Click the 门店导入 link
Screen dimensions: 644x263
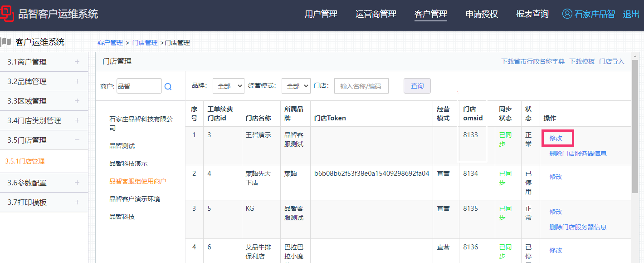click(612, 61)
